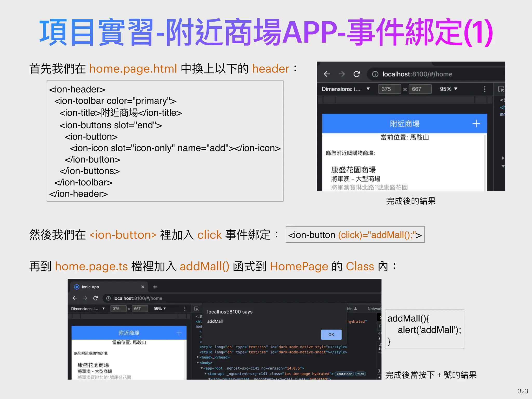Click slide page number 323
Image resolution: width=532 pixels, height=399 pixels.
tap(523, 391)
